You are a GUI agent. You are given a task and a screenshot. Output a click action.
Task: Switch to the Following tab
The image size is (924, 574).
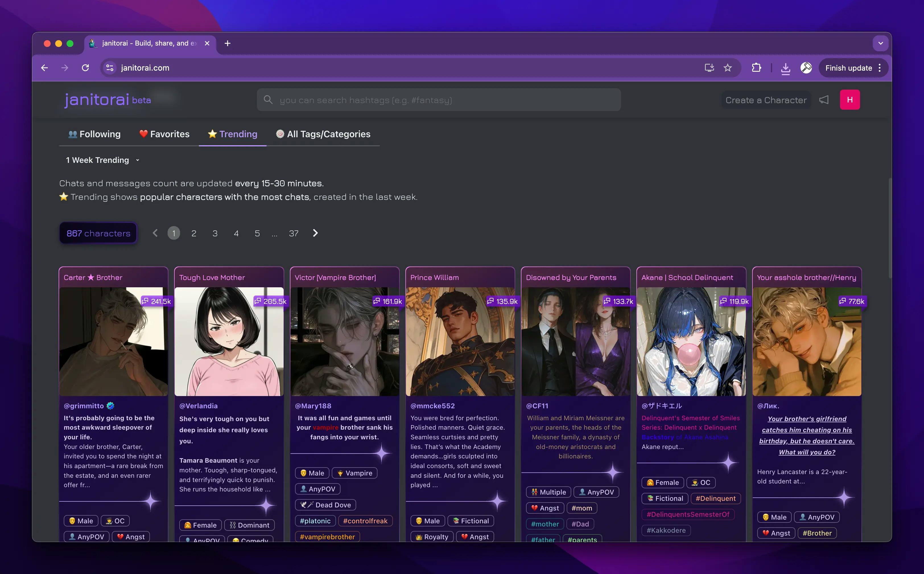(94, 134)
